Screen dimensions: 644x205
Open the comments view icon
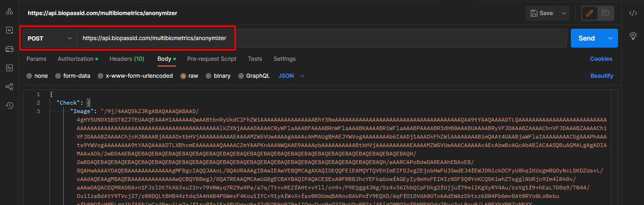(x=605, y=13)
